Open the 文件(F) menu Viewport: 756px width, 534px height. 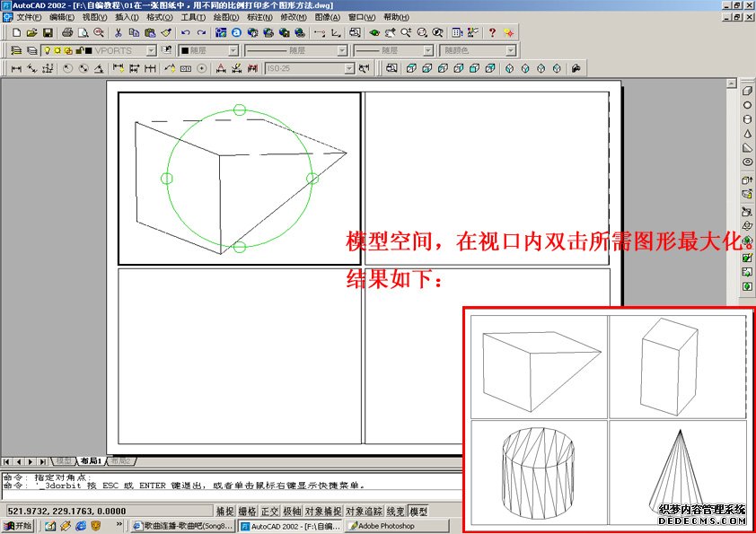[29, 17]
